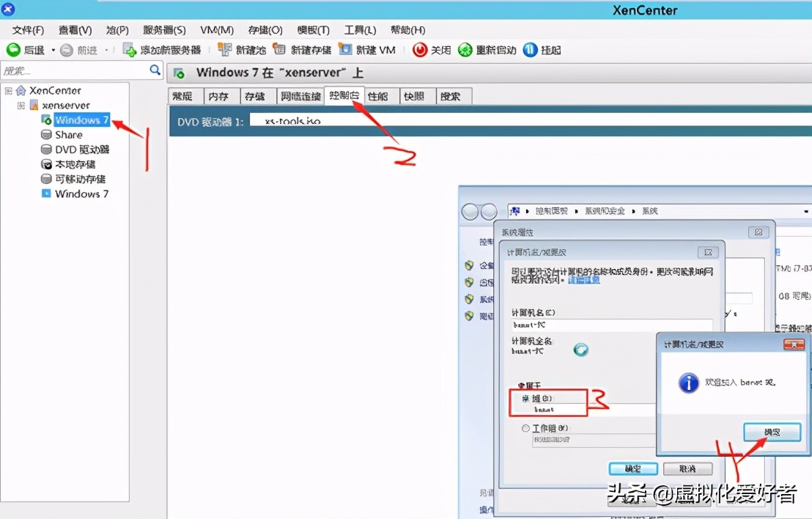This screenshot has width=812, height=519.
Task: Open the DVD 驱动器 1 xs-tools.iso dropdown
Action: point(531,120)
